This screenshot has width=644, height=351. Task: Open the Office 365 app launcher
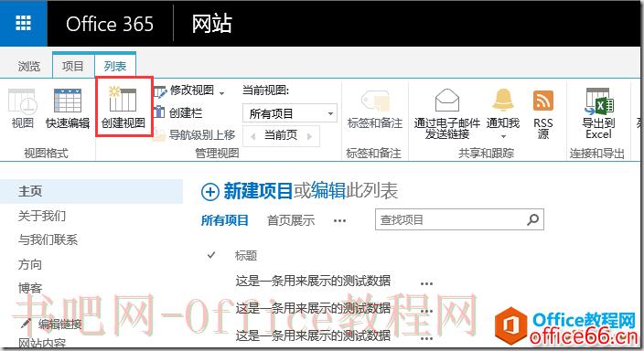click(24, 23)
